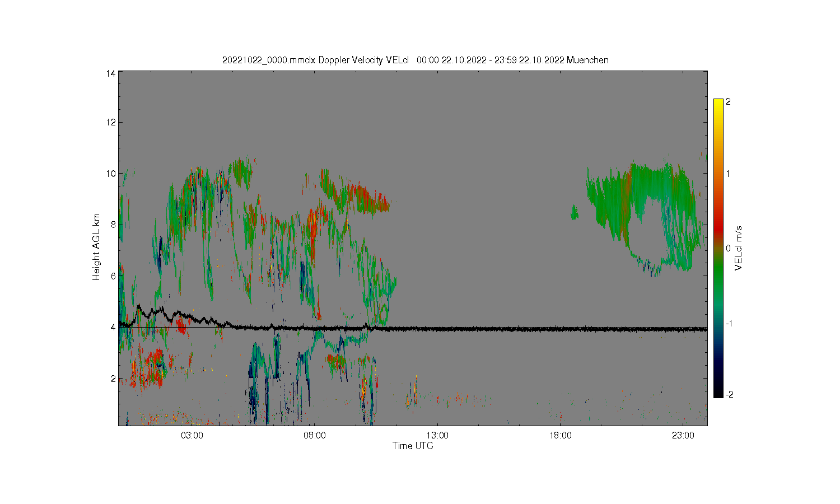Click the 03:00 time tick label
Viewport: 840px width, 504px height.
(192, 435)
